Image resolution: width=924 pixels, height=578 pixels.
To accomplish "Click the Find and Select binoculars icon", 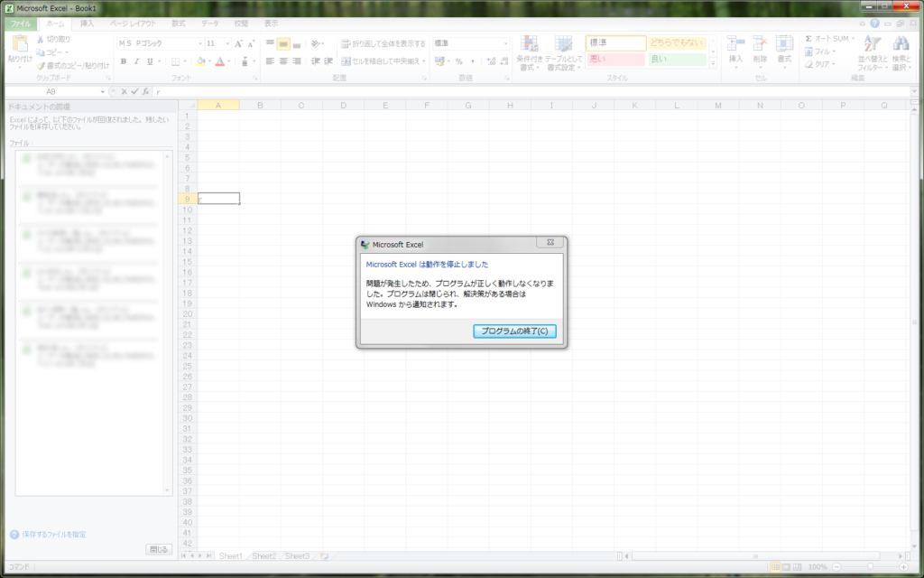I will [x=900, y=52].
